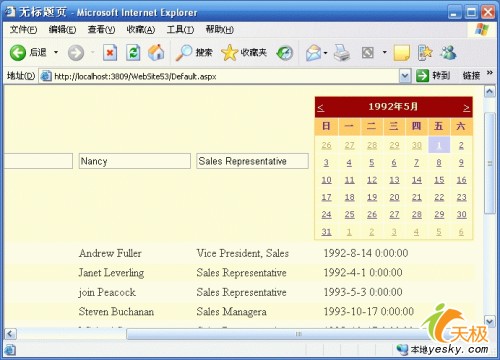The height and width of the screenshot is (360, 500).
Task: Click the page icon in address bar
Action: [46, 76]
